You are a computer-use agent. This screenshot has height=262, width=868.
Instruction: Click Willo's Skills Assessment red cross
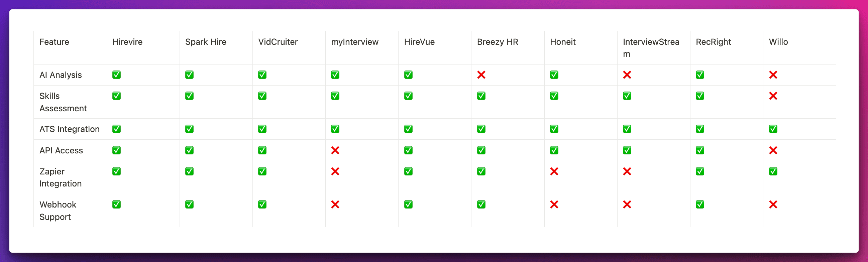point(773,96)
